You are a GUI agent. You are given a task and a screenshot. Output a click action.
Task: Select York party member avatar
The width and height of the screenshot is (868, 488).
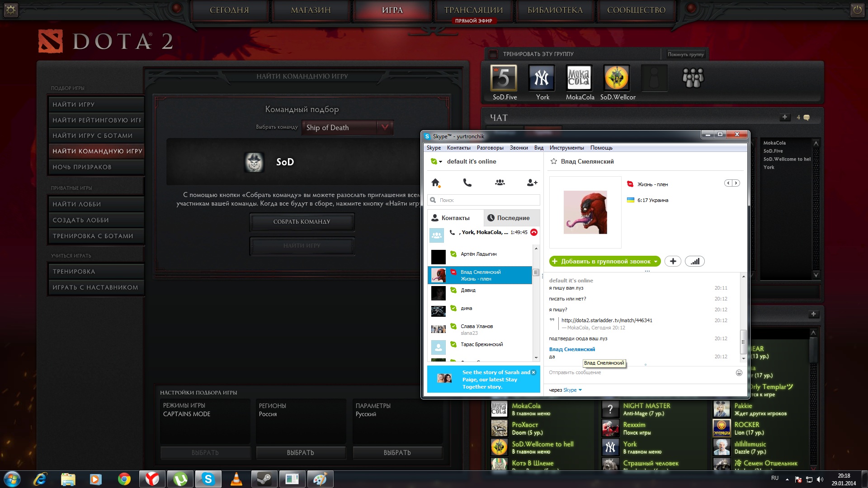tap(542, 78)
